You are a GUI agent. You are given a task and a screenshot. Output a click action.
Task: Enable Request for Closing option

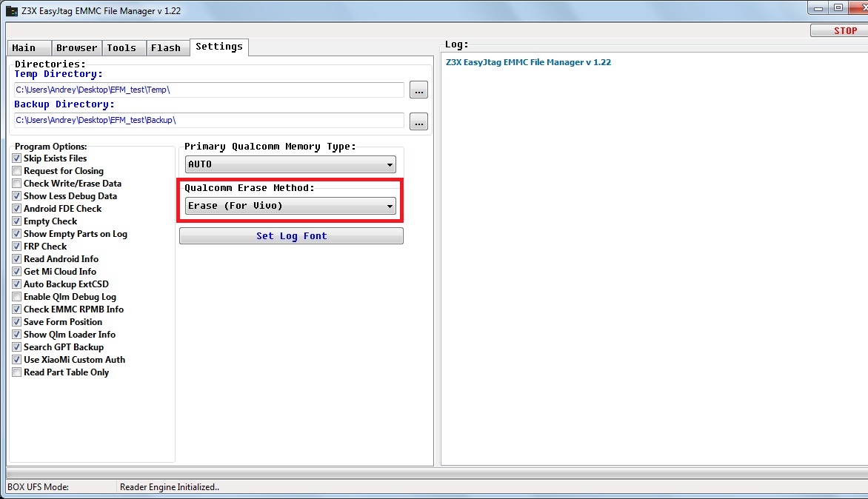click(x=17, y=171)
